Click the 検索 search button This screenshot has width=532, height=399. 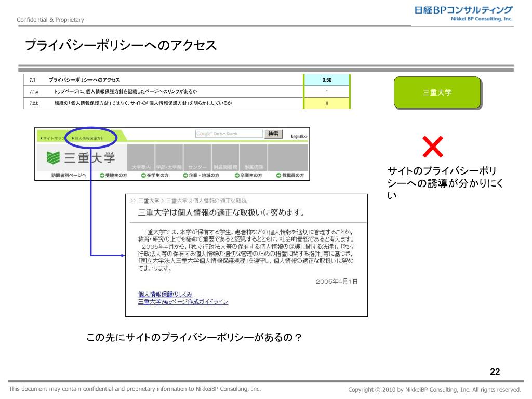[x=273, y=134]
